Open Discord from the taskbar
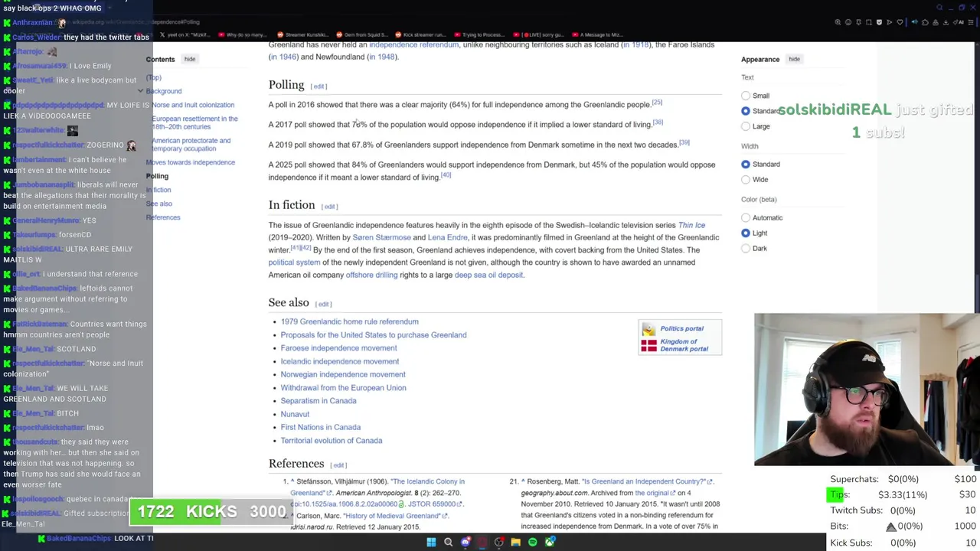The image size is (980, 551). (x=465, y=543)
